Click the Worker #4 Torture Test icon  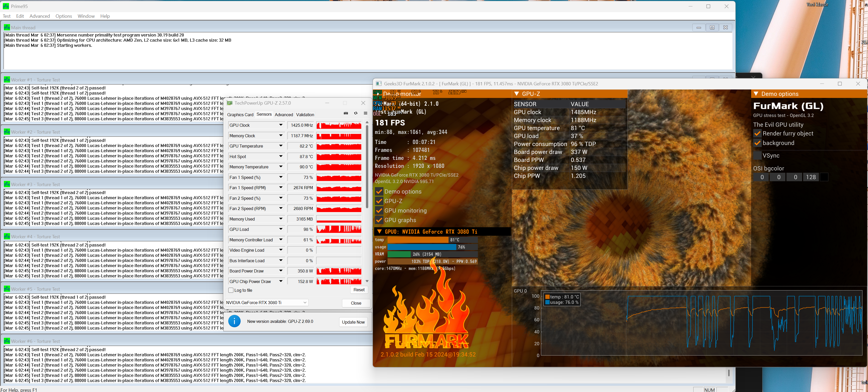point(7,236)
